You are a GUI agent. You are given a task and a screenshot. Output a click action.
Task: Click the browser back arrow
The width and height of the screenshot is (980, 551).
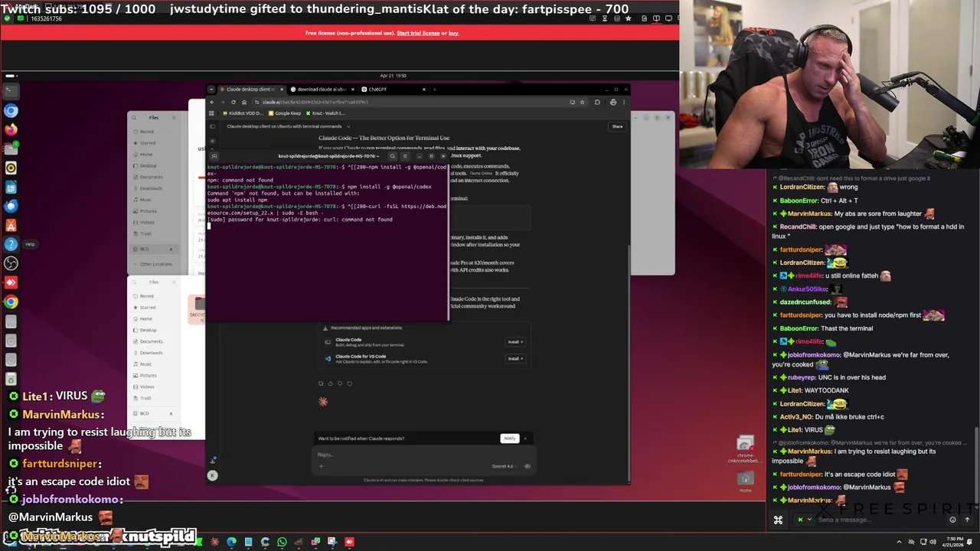pyautogui.click(x=212, y=102)
